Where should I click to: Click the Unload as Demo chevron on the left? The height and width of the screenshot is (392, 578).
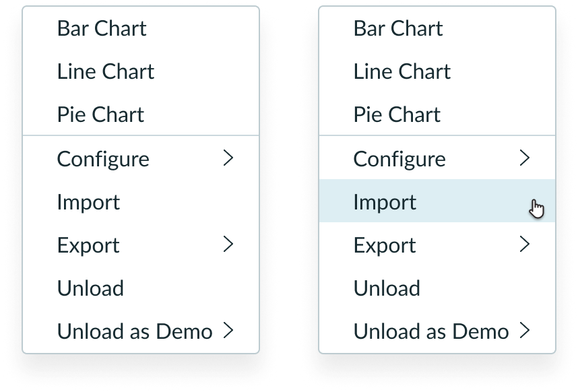point(230,331)
